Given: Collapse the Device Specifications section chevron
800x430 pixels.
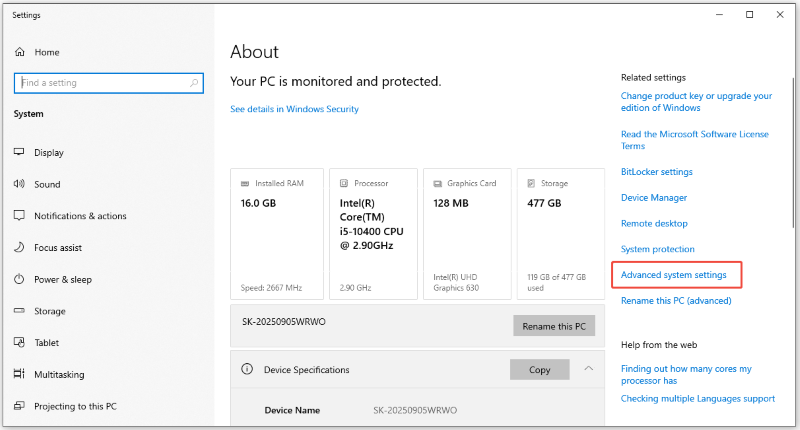Looking at the screenshot, I should 589,368.
